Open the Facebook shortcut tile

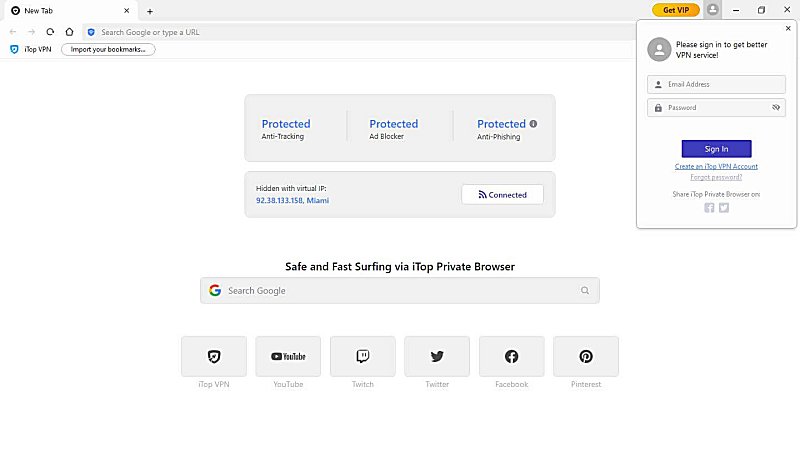512,357
